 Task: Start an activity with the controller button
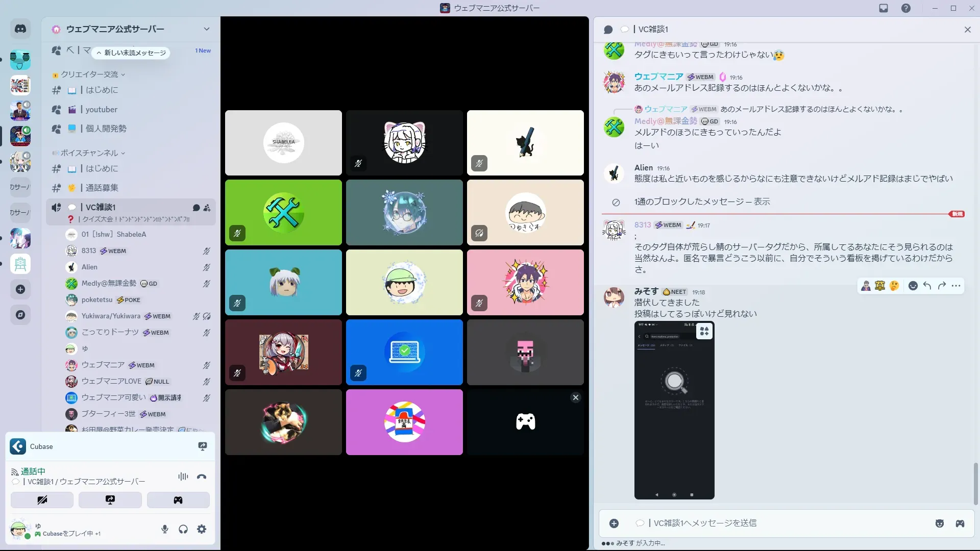[178, 500]
